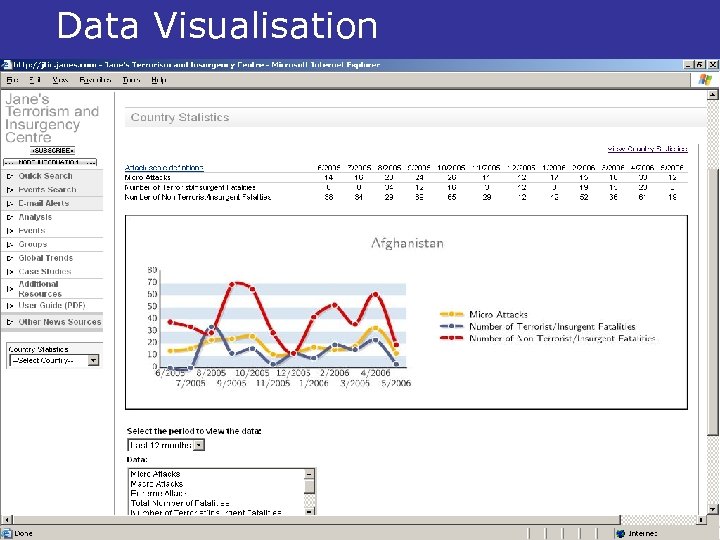Click the horizontal scroll-right arrow
This screenshot has height=540, width=720.
pyautogui.click(x=701, y=520)
